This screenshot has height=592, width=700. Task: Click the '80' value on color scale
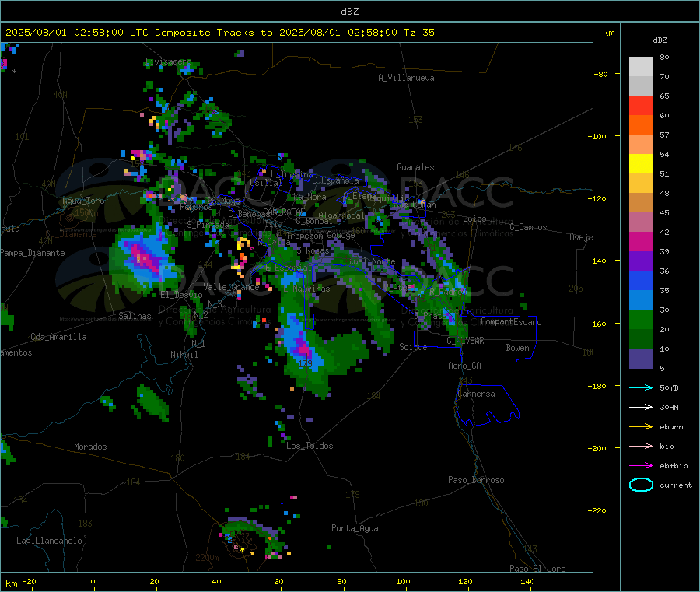point(664,57)
